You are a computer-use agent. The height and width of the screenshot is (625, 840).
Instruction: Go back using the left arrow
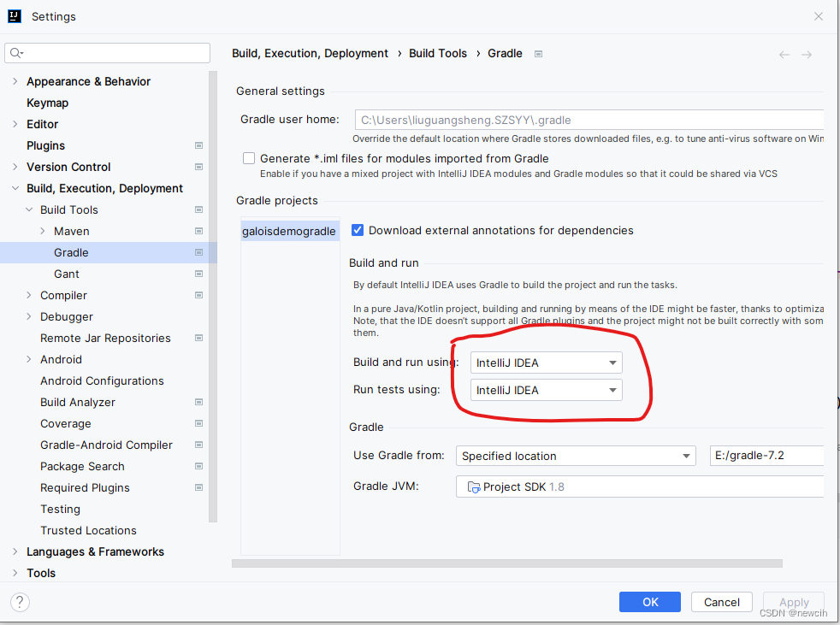pyautogui.click(x=784, y=55)
